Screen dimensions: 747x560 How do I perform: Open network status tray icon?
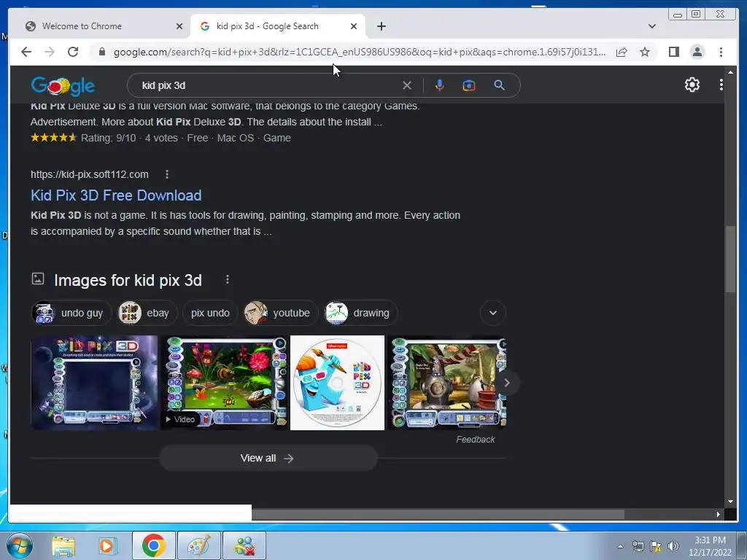point(638,546)
